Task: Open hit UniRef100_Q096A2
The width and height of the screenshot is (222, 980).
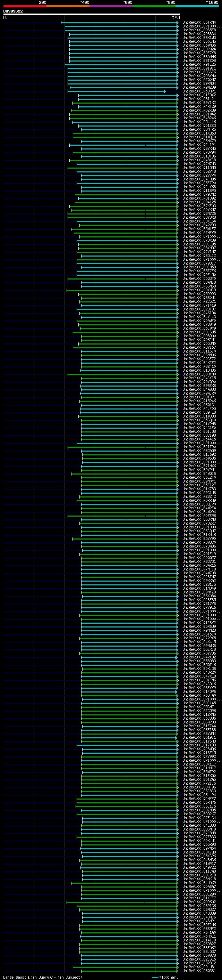Action: coord(199,902)
